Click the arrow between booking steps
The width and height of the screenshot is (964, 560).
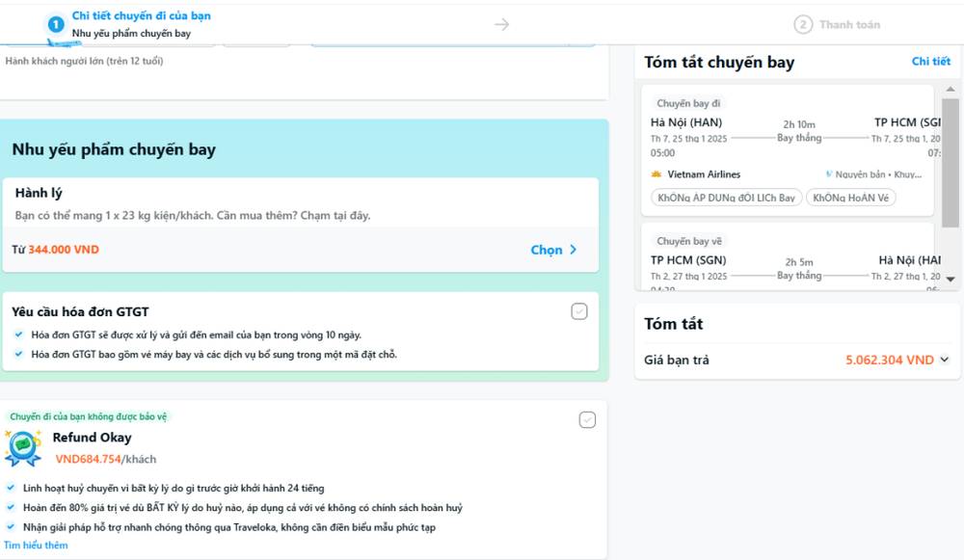click(x=501, y=24)
